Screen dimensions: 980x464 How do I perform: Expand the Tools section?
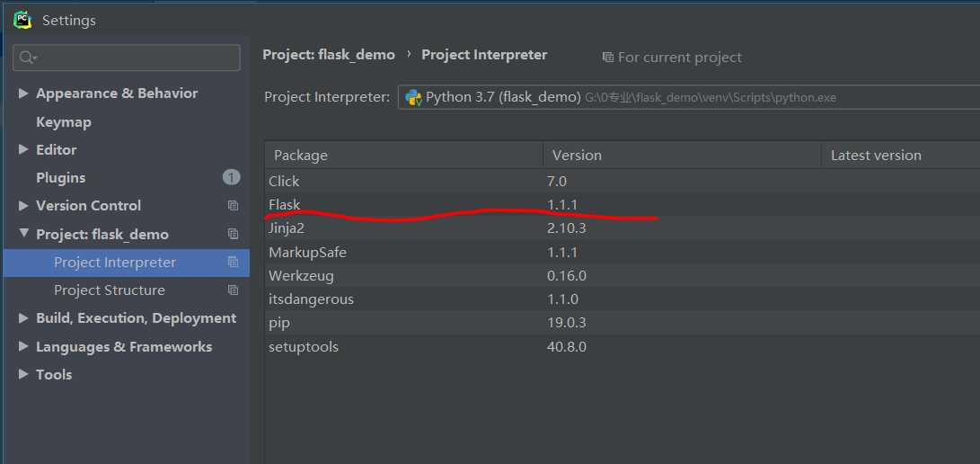point(23,375)
